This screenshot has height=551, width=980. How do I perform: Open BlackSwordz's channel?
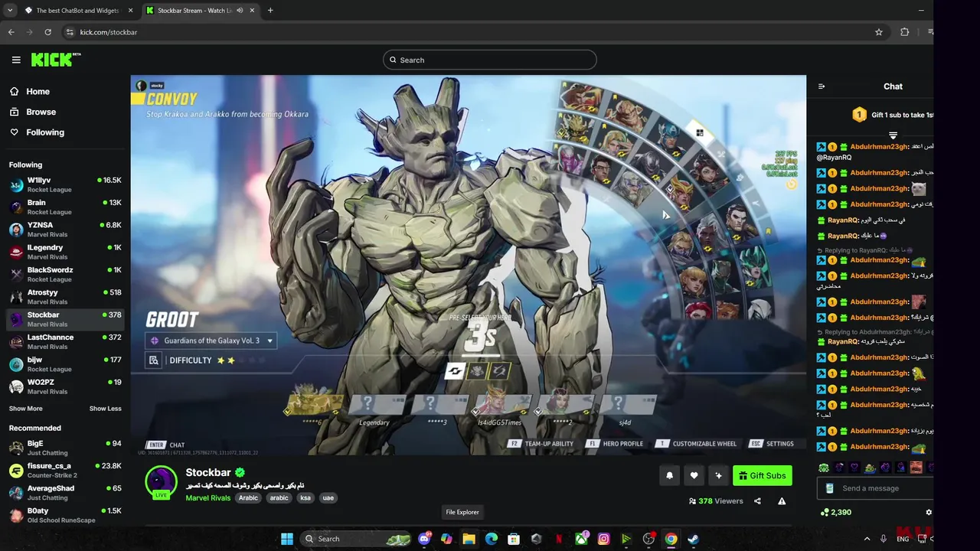65,274
